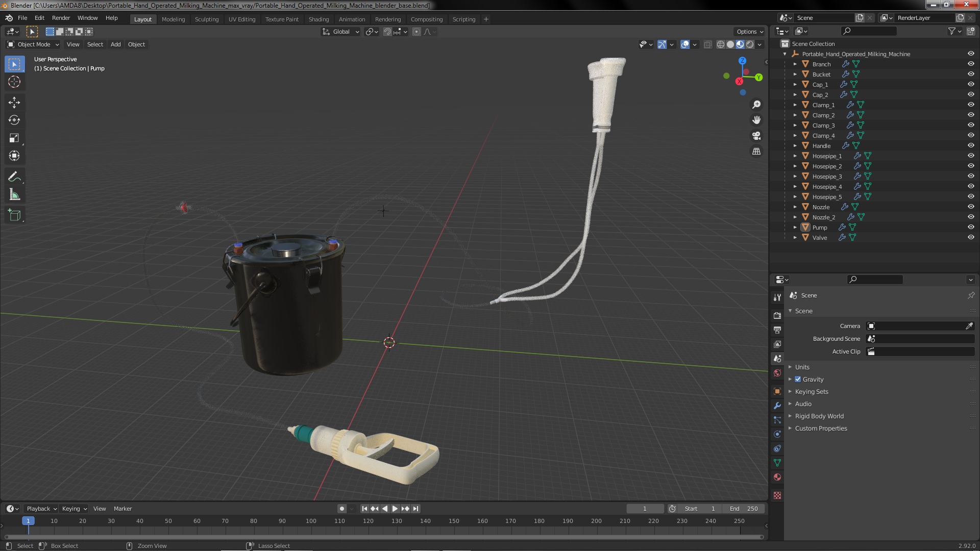980x551 pixels.
Task: Disable the Gravity checkbox
Action: tap(798, 380)
